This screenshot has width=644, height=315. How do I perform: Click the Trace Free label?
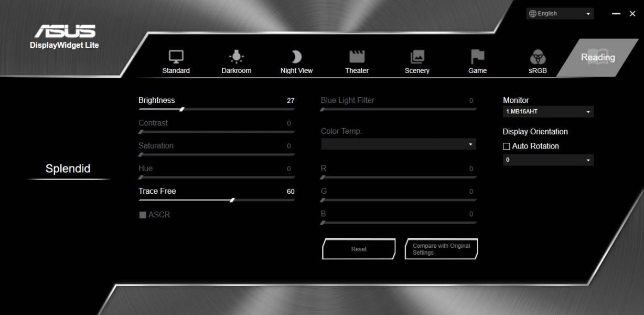click(x=157, y=191)
